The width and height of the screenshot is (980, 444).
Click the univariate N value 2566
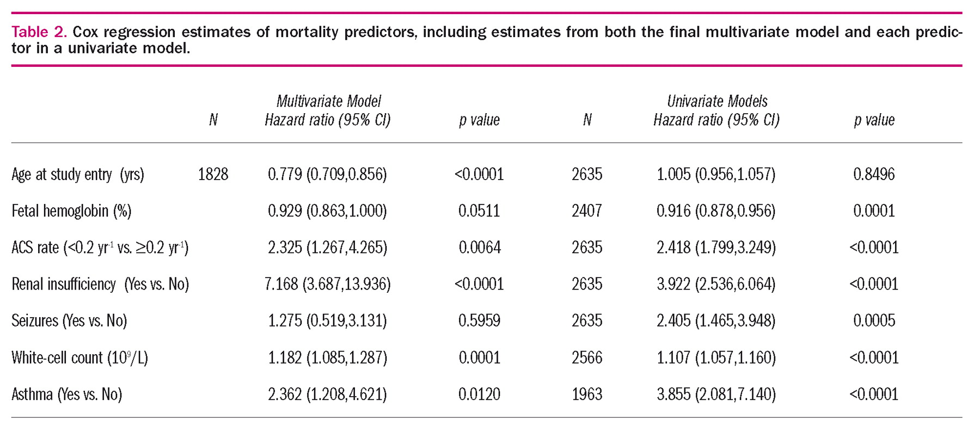(x=587, y=357)
